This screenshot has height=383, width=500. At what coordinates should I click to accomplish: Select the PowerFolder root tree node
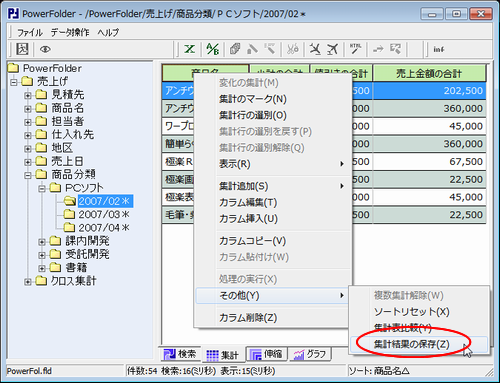(x=52, y=68)
